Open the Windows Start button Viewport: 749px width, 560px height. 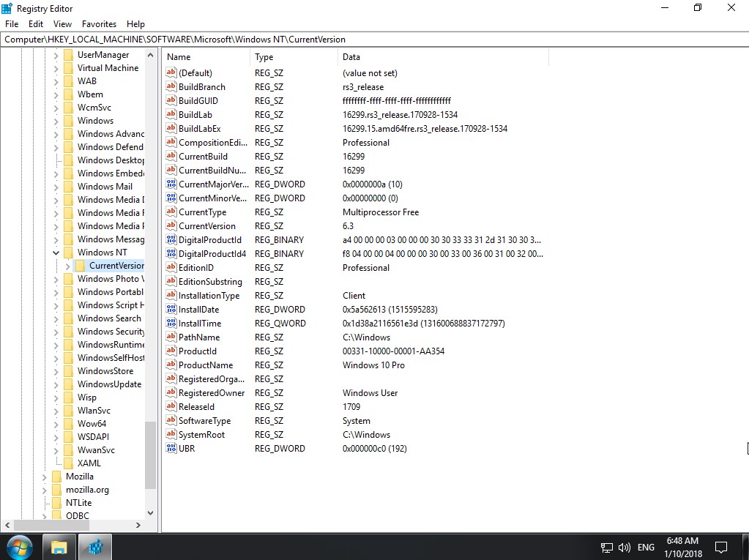20,547
